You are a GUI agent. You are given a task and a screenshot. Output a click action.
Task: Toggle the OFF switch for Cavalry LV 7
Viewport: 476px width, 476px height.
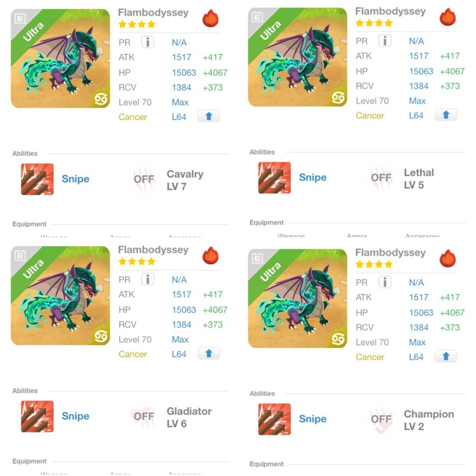[144, 179]
